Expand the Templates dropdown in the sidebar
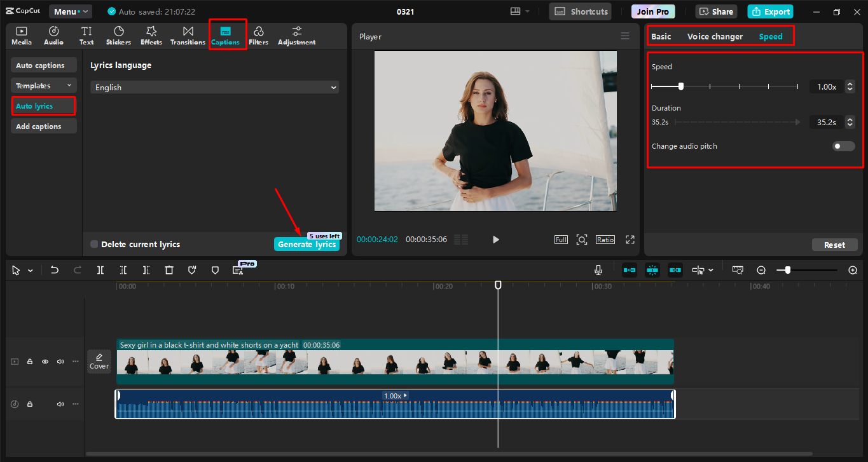The height and width of the screenshot is (462, 868). [x=43, y=85]
